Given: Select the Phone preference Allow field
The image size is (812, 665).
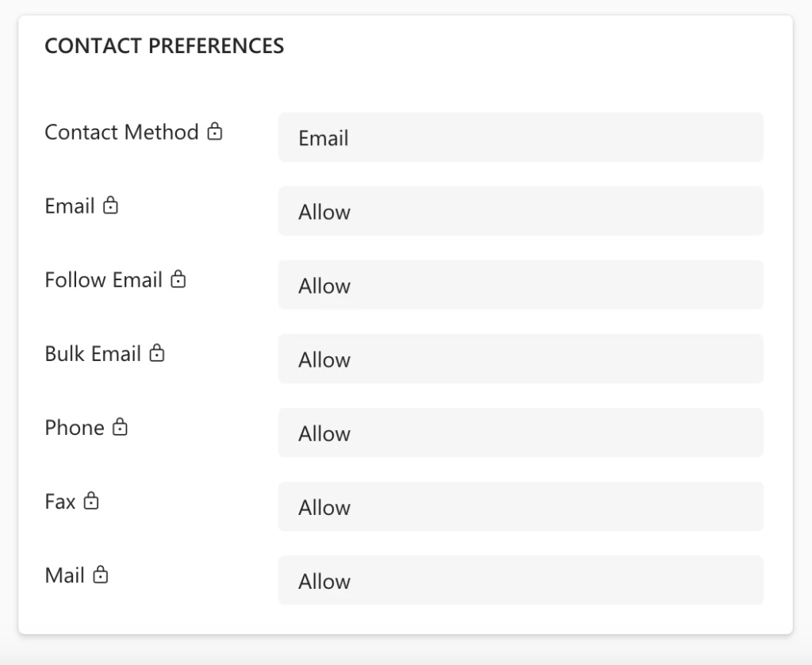Looking at the screenshot, I should 520,432.
